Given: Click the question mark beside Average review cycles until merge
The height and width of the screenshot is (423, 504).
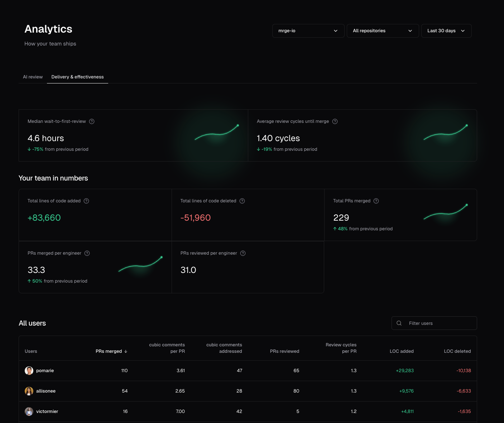Looking at the screenshot, I should tap(335, 121).
